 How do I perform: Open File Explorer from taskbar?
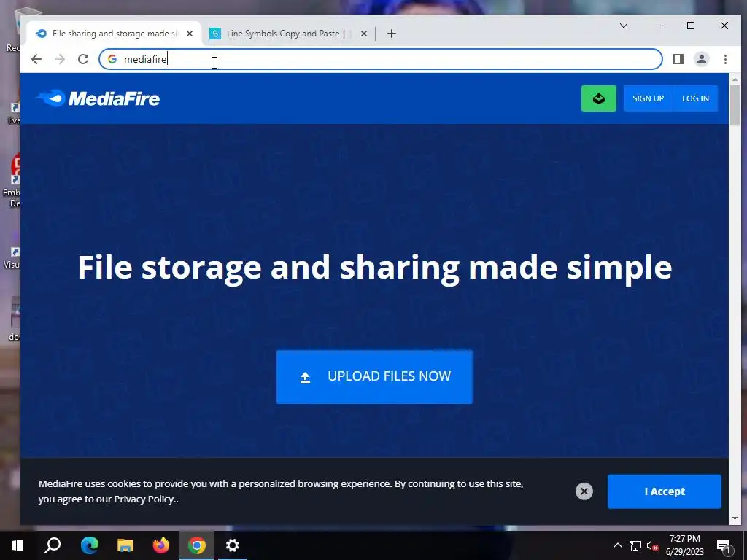125,545
